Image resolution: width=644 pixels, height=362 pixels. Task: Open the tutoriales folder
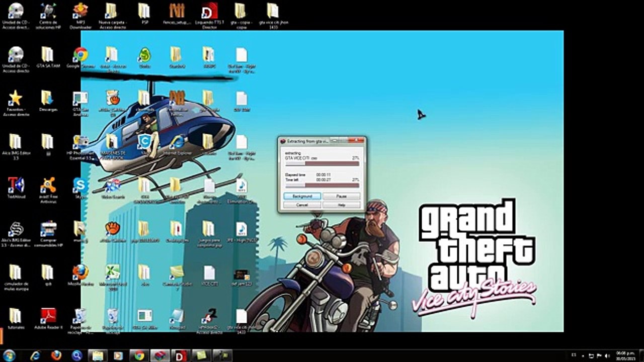pos(16,319)
